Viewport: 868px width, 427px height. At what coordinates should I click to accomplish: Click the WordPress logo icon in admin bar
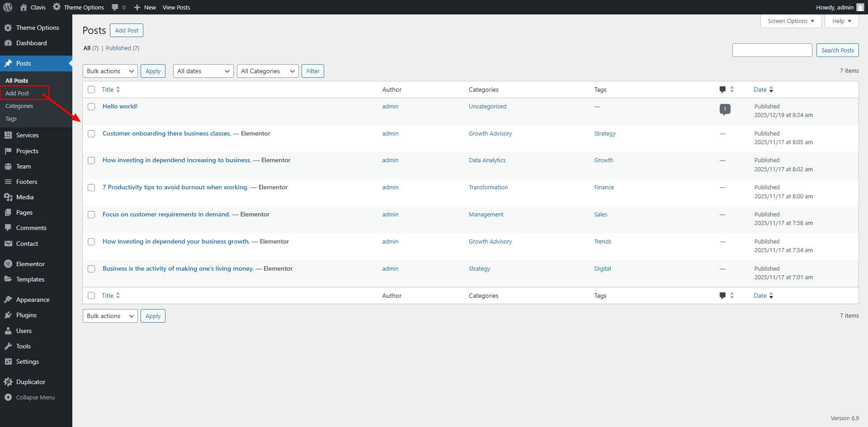click(8, 7)
